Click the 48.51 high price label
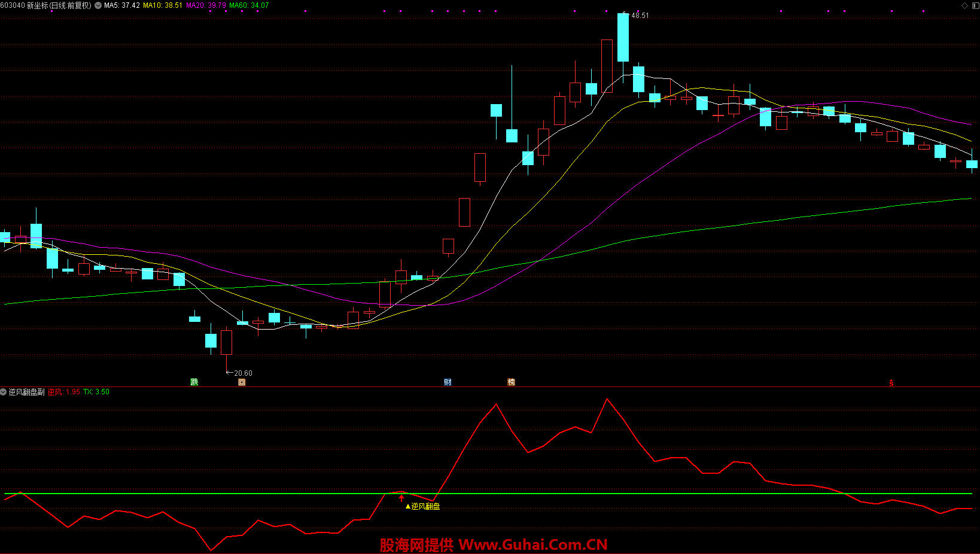The height and width of the screenshot is (554, 980). (640, 16)
